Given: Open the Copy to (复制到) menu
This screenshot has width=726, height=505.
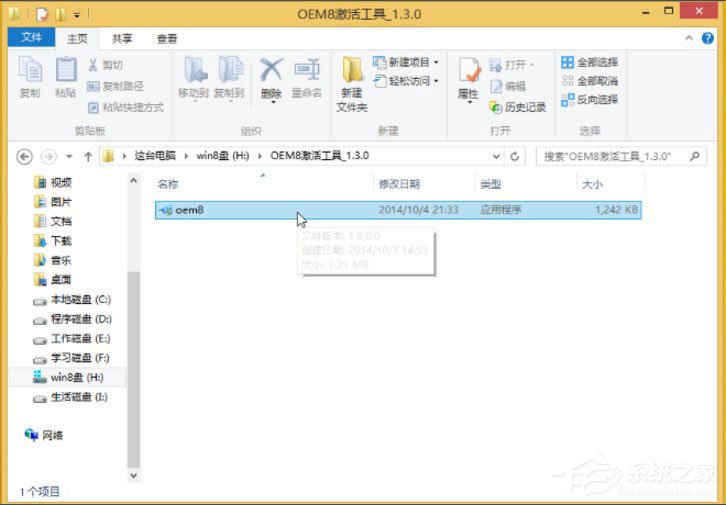Looking at the screenshot, I should pos(229,78).
